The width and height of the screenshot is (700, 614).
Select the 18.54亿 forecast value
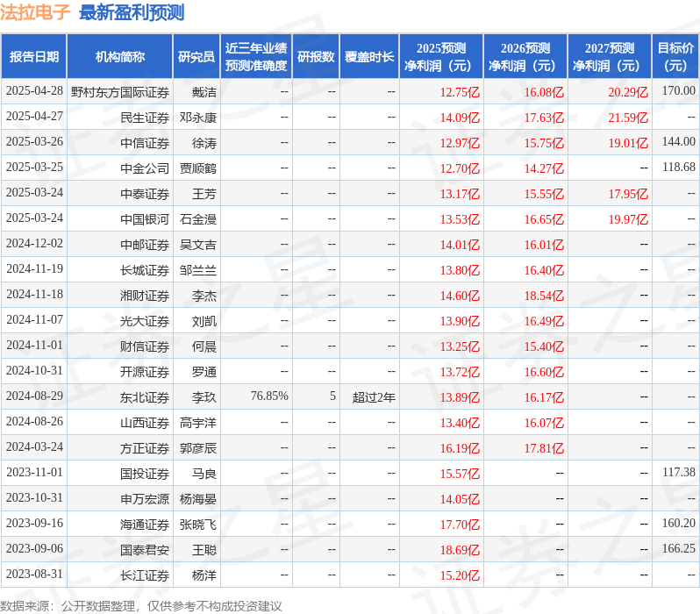point(544,296)
